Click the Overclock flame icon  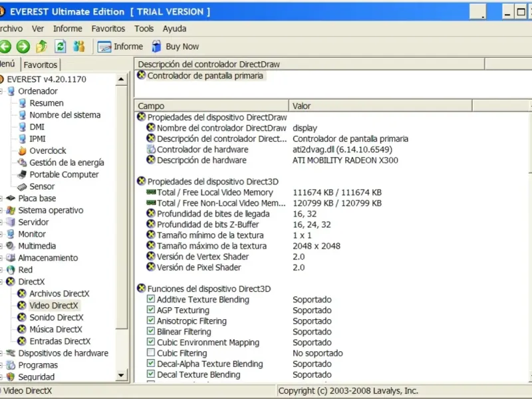click(23, 151)
